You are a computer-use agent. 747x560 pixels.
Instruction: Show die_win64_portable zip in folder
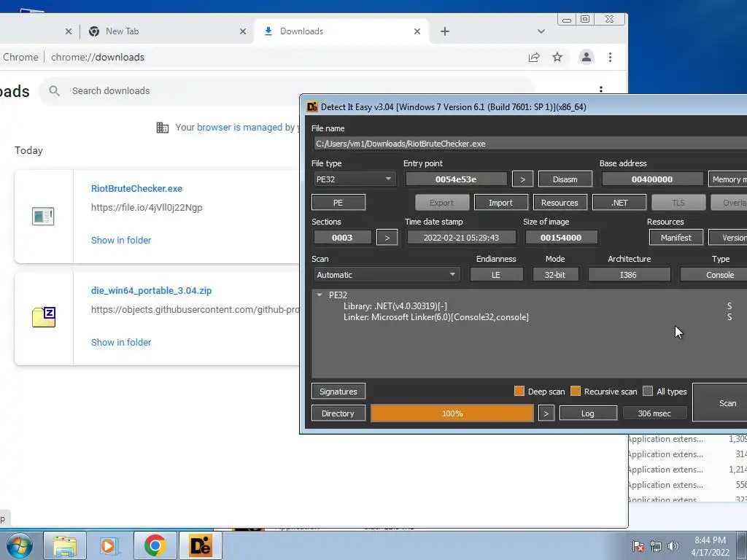[x=121, y=343]
